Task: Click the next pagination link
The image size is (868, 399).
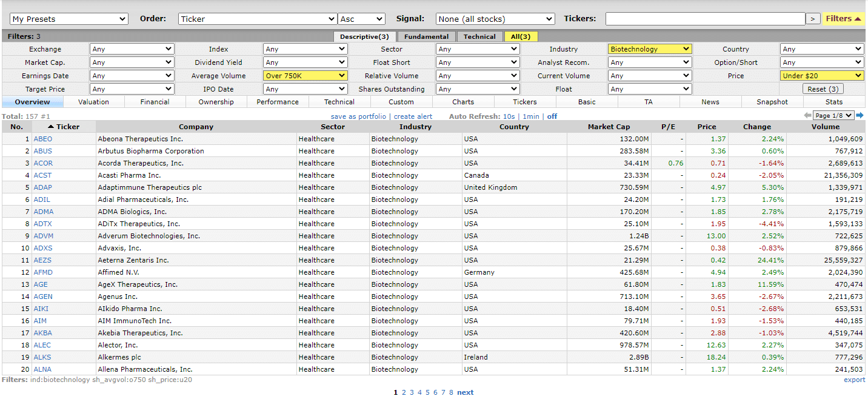Action: click(465, 392)
